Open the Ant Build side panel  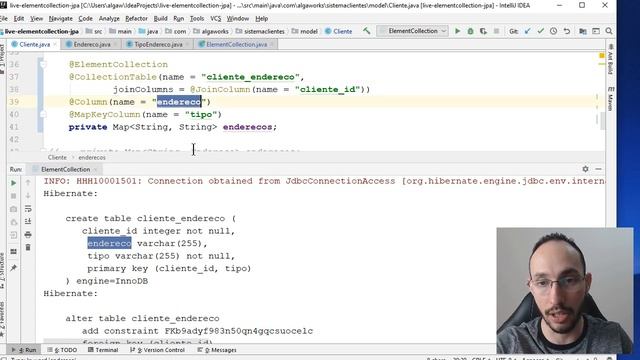click(x=611, y=60)
